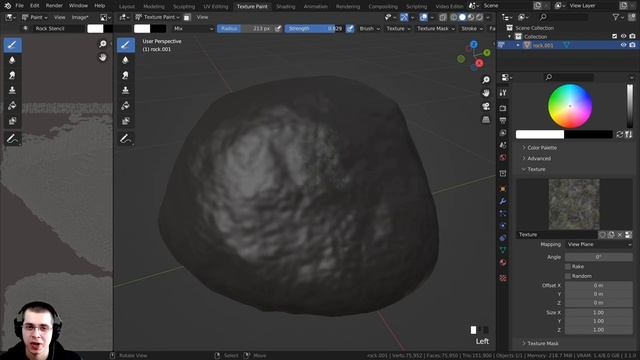Hide Collection in viewport via eye icon
The image size is (640, 360).
tap(623, 36)
